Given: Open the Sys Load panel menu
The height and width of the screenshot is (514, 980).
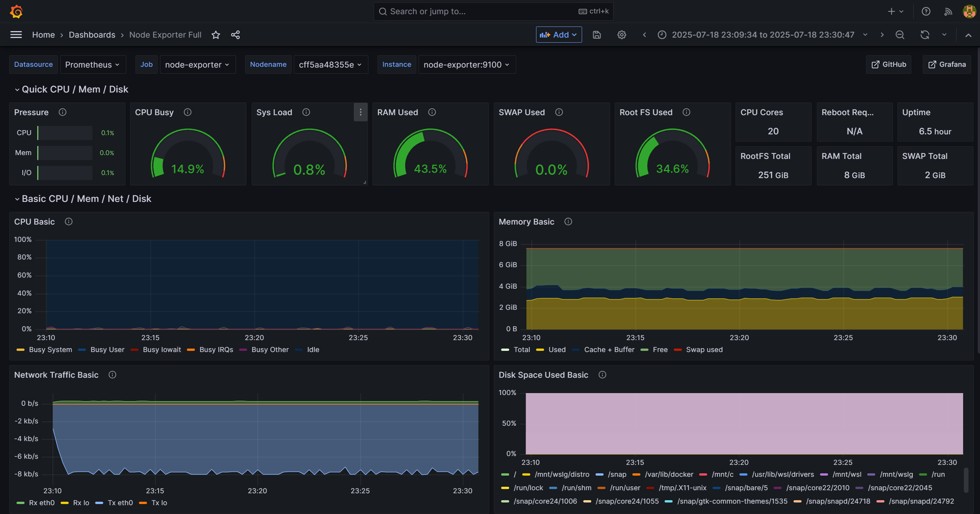Looking at the screenshot, I should [x=360, y=112].
